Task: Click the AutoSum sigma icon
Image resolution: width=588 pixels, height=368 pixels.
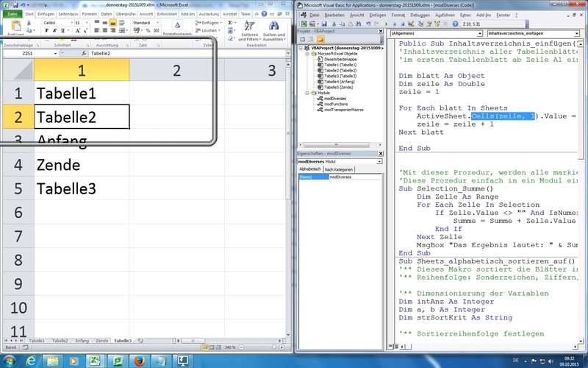Action: coord(230,23)
